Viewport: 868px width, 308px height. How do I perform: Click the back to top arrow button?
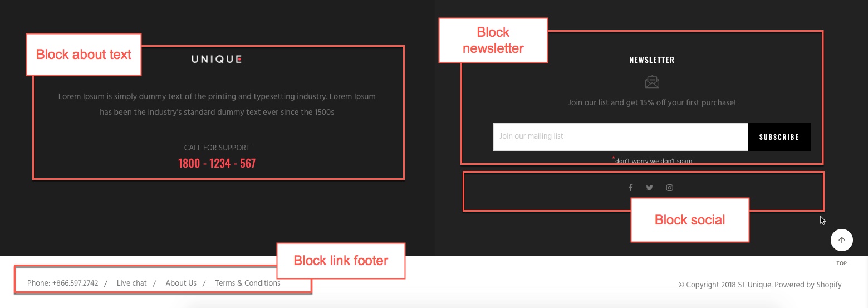click(x=842, y=240)
